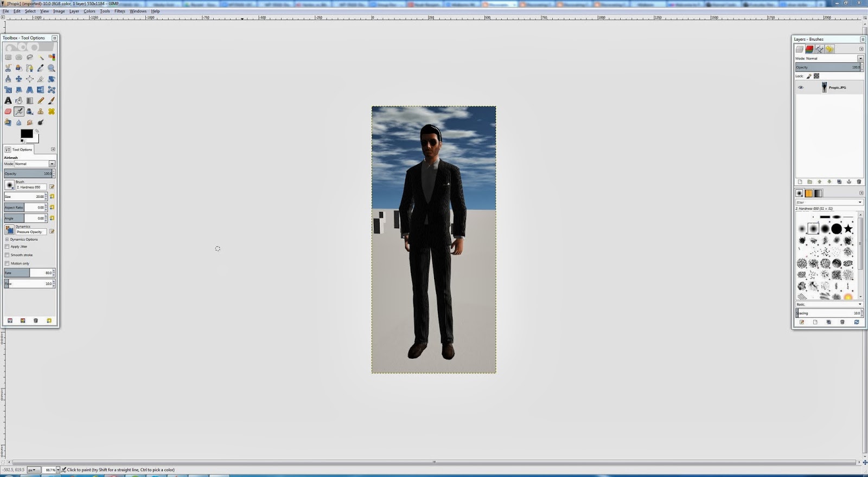The height and width of the screenshot is (477, 868).
Task: Click the foreground black color swatch
Action: pos(27,133)
